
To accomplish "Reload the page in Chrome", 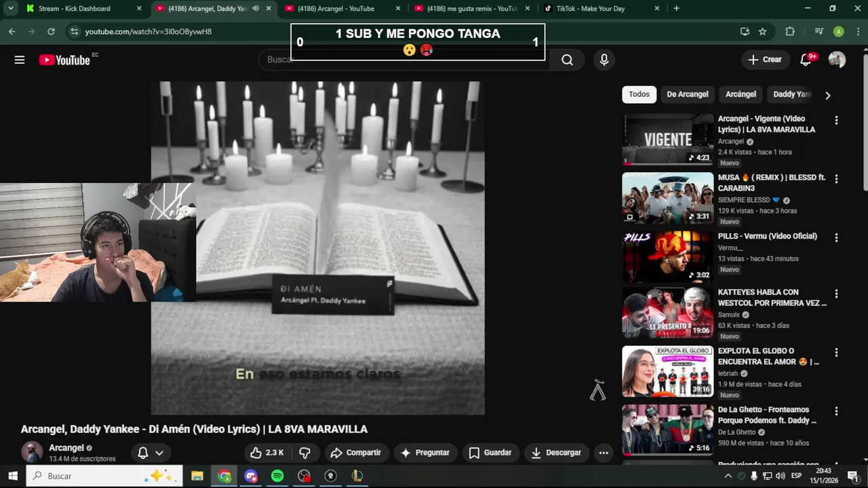I will click(51, 31).
